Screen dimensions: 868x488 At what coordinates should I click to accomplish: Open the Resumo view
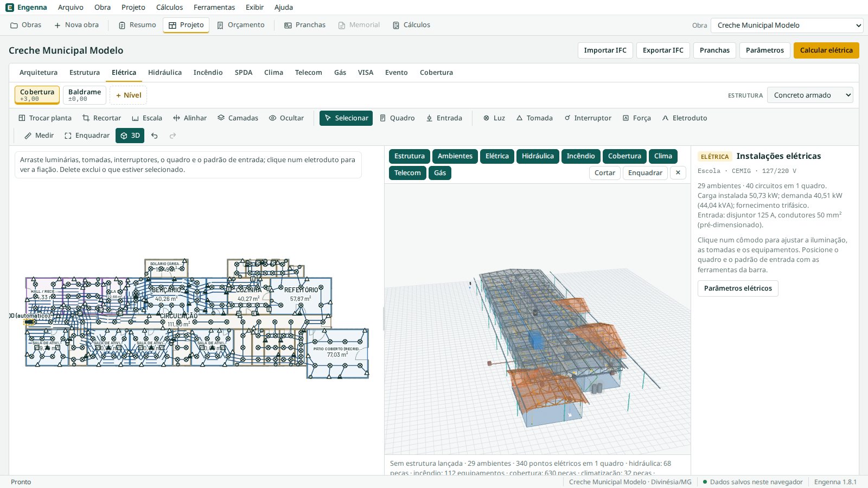137,25
